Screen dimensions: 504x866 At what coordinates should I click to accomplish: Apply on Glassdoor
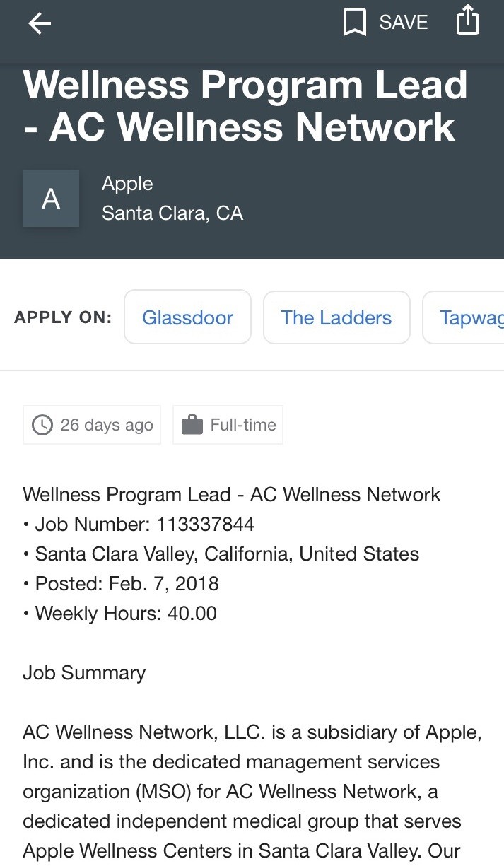click(x=187, y=317)
